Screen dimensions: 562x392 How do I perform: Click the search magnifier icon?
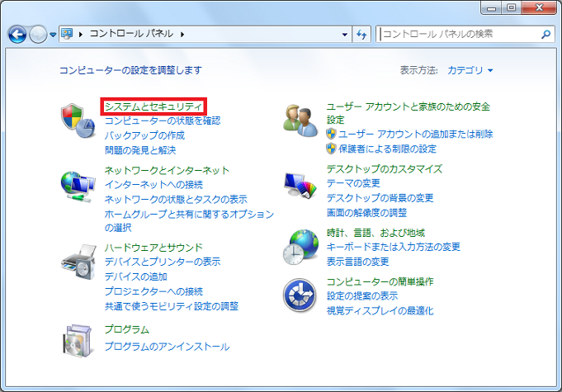pos(545,35)
